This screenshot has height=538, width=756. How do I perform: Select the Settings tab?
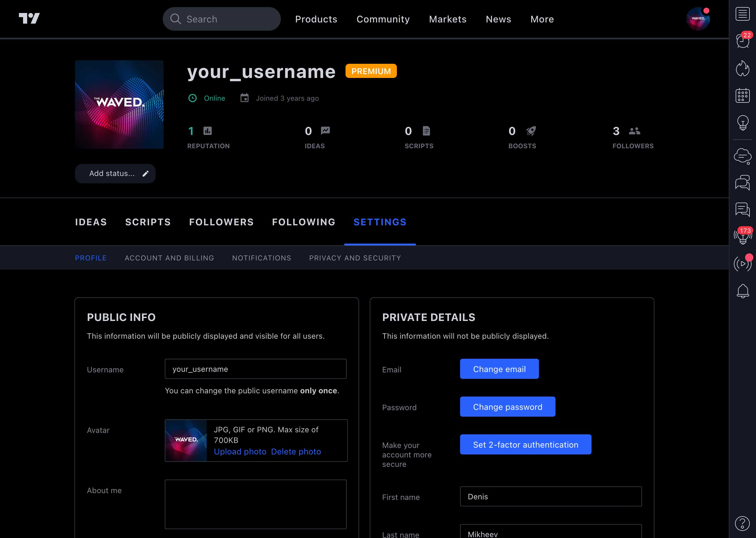point(380,222)
